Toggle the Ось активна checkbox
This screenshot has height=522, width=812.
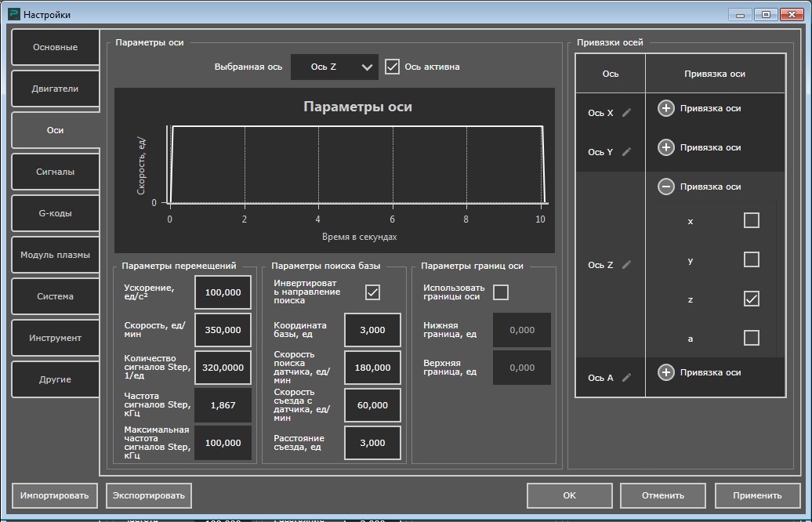coord(393,67)
